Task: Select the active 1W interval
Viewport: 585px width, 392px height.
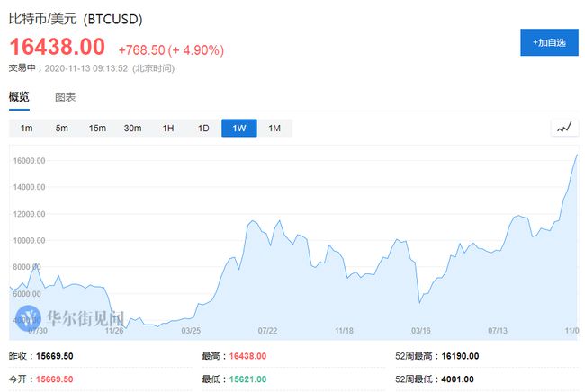Action: tap(238, 129)
